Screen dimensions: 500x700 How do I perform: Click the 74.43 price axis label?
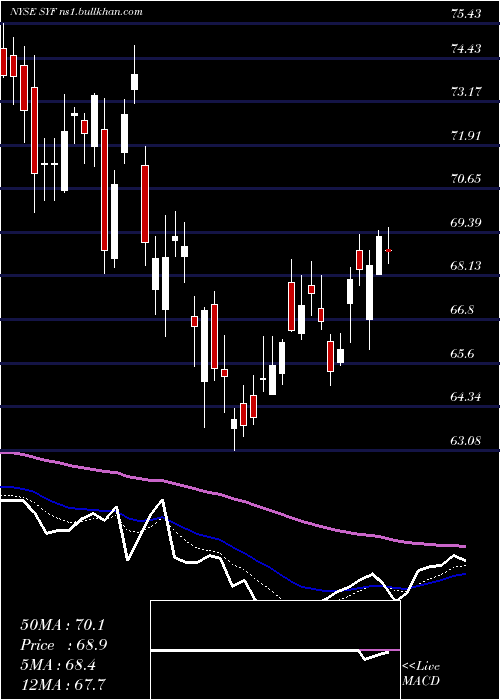pyautogui.click(x=466, y=48)
